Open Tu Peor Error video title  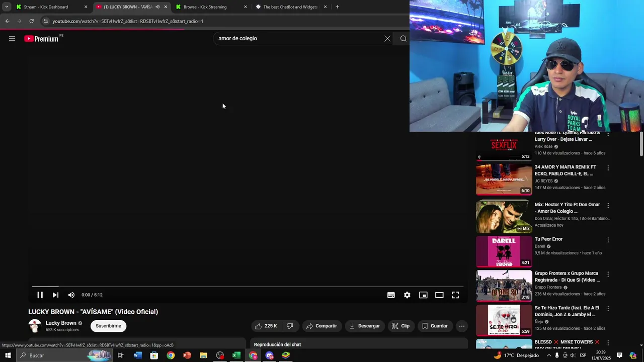548,239
